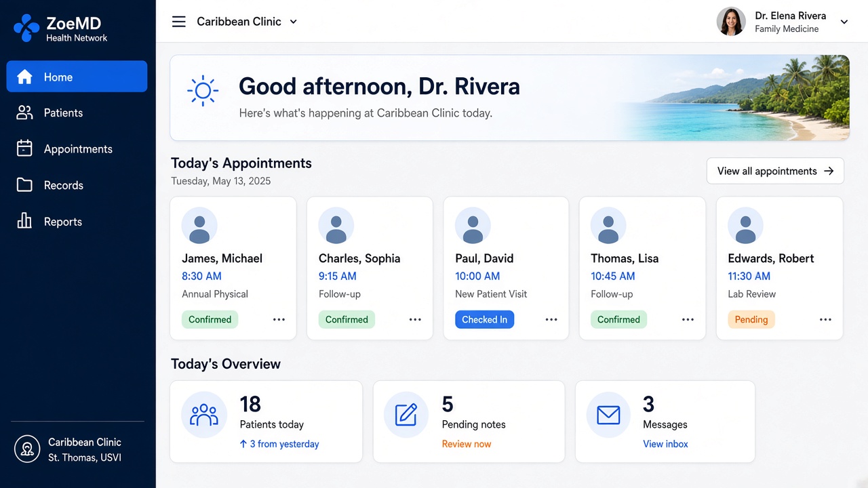Click the Pending status badge
The width and height of the screenshot is (868, 488).
coord(751,320)
